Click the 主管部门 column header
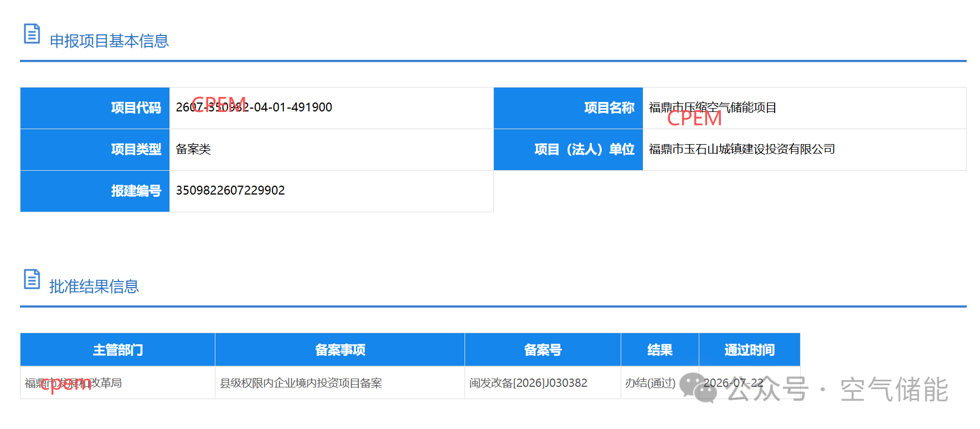Image resolution: width=980 pixels, height=429 pixels. (x=117, y=350)
